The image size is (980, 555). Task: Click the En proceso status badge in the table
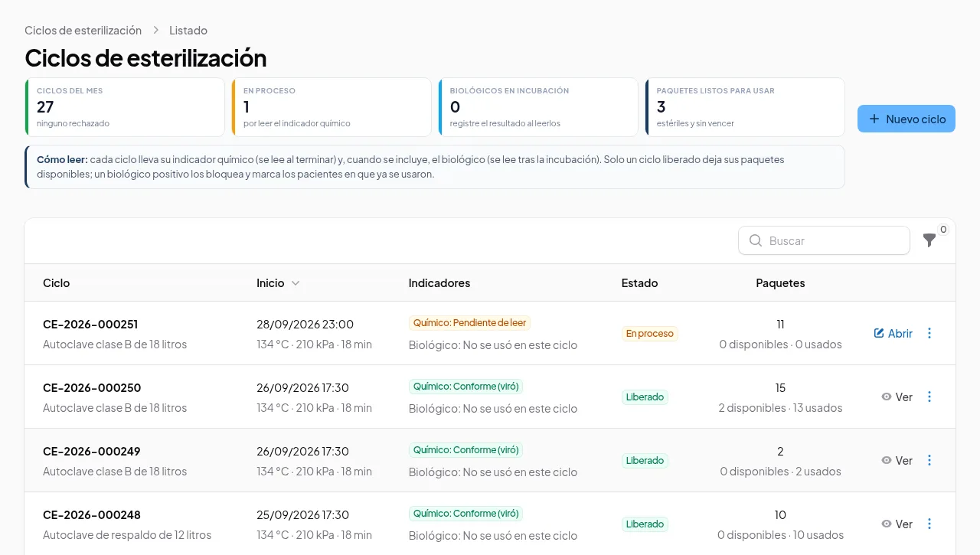tap(650, 334)
